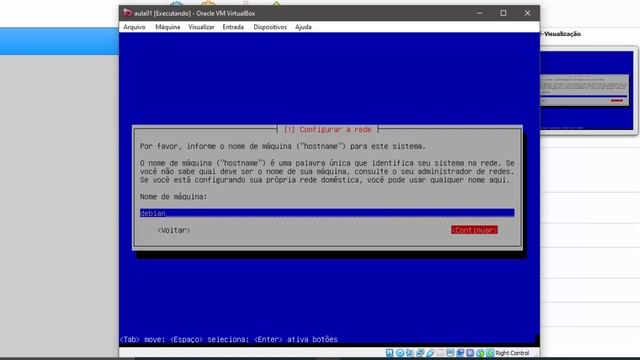
Task: Click the VirtualBox icon in title bar
Action: 127,13
